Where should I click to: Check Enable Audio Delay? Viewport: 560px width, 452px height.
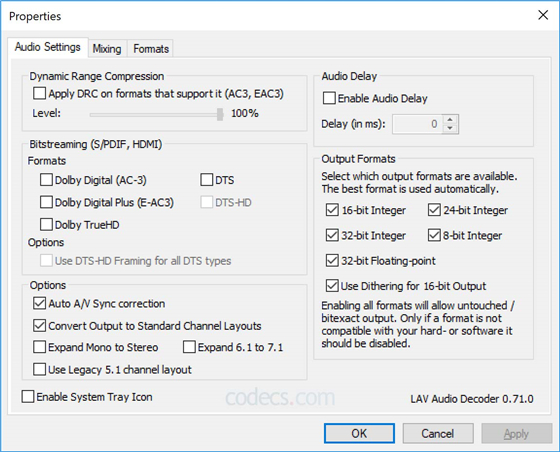(329, 98)
